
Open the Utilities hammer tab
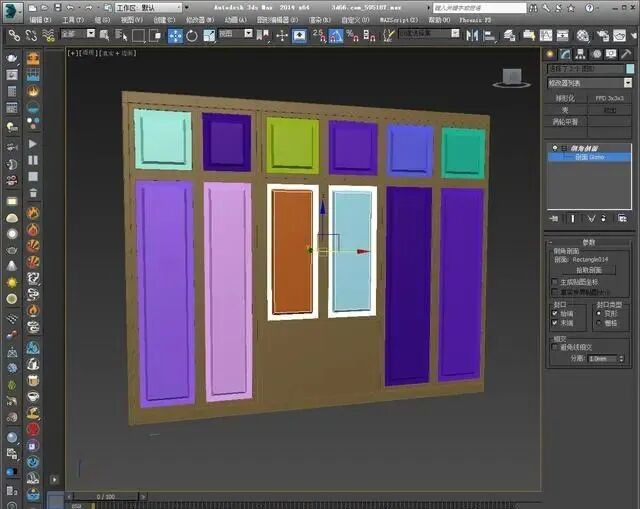(x=626, y=54)
